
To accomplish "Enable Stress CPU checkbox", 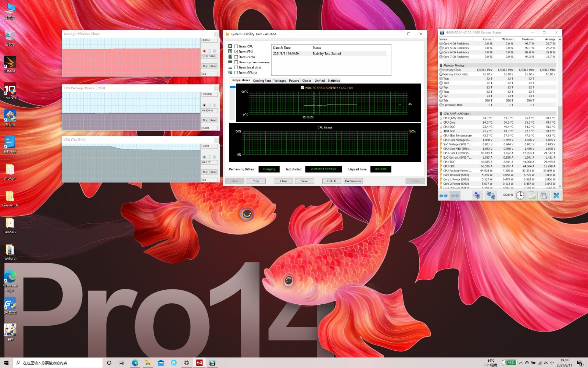I will [x=236, y=46].
